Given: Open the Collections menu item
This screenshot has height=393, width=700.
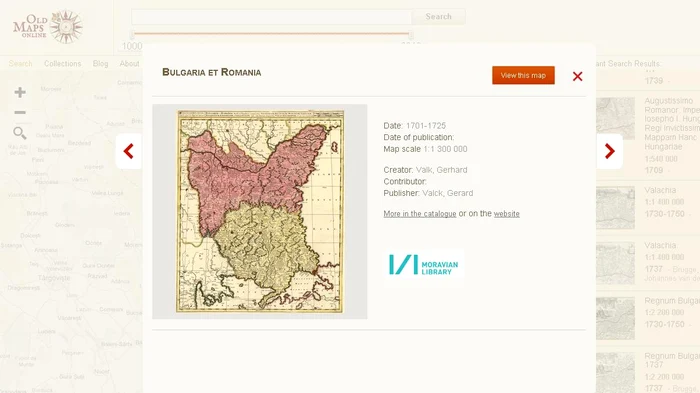Looking at the screenshot, I should pos(62,63).
